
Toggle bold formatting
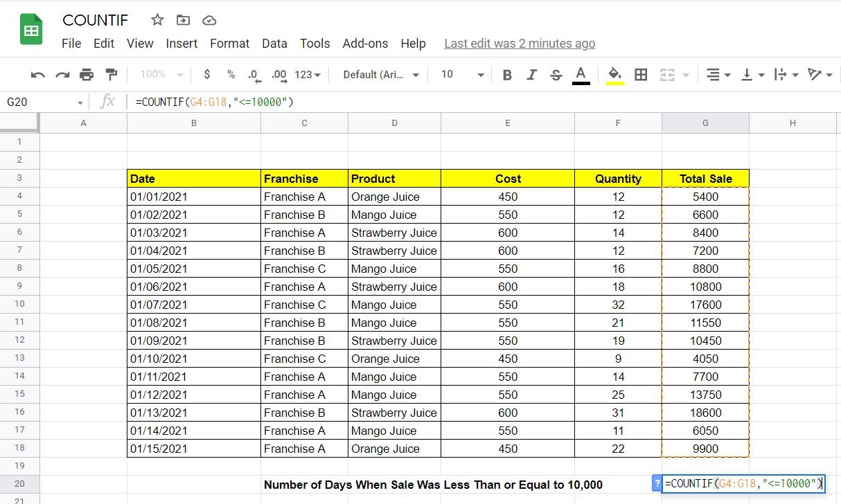[507, 75]
